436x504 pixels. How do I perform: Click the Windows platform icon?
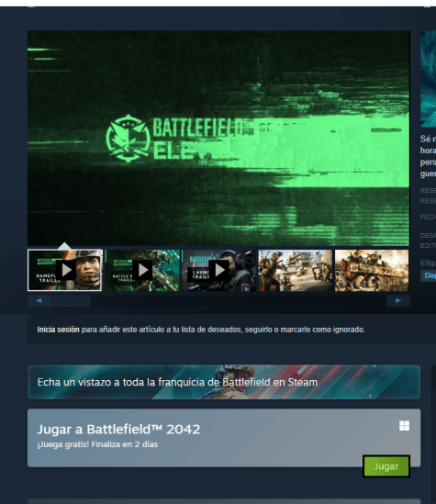click(x=404, y=426)
